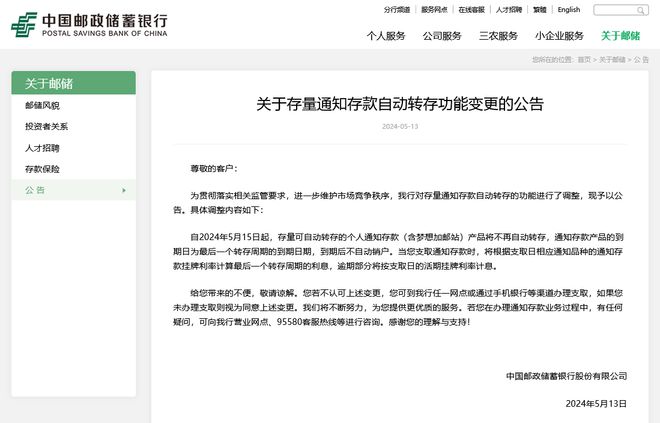The width and height of the screenshot is (660, 423).
Task: Click the paragraph starting 自2024年5月15日起
Action: pos(398,251)
